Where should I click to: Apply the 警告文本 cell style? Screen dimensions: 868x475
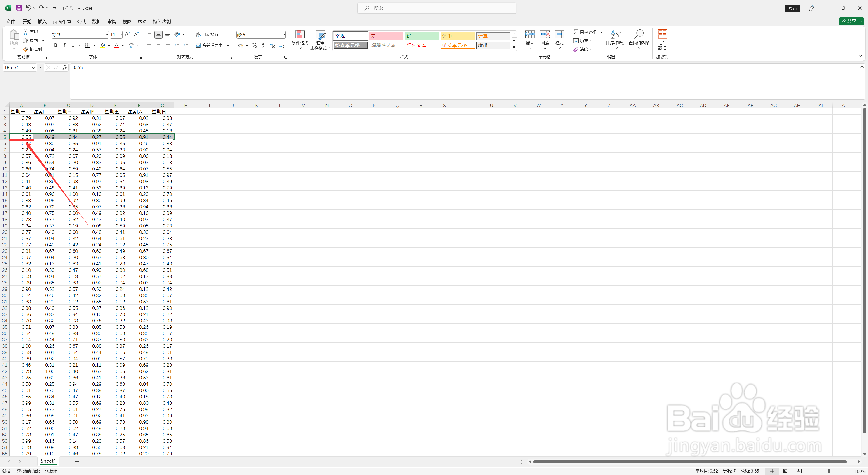coord(422,45)
